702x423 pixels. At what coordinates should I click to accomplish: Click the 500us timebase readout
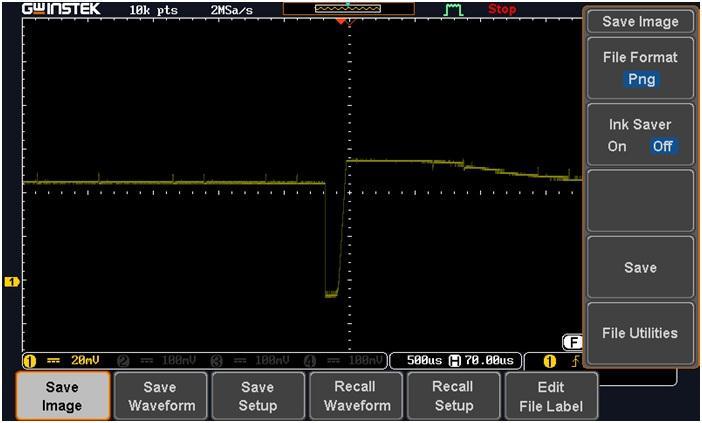click(424, 360)
